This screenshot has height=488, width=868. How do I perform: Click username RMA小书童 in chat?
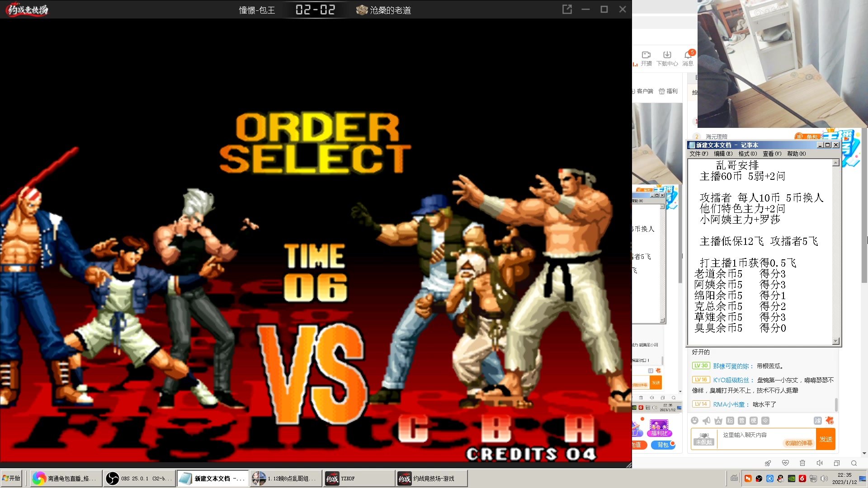tap(729, 404)
